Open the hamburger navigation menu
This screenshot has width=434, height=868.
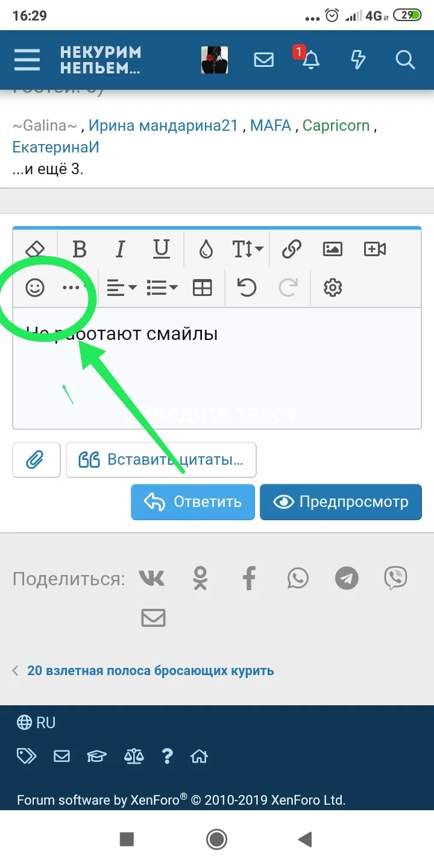click(x=27, y=60)
